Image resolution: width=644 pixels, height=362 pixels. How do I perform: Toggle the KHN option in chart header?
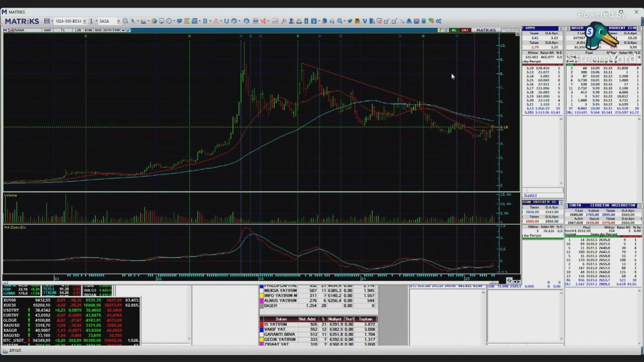[89, 30]
